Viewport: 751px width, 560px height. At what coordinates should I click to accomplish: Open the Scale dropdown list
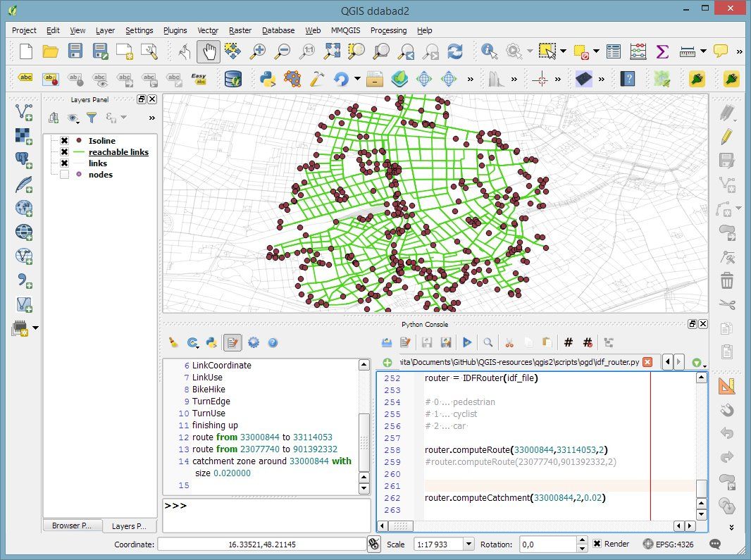468,544
